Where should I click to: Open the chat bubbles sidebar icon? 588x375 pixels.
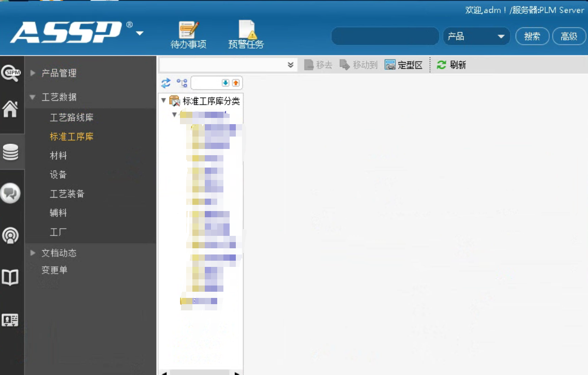10,193
